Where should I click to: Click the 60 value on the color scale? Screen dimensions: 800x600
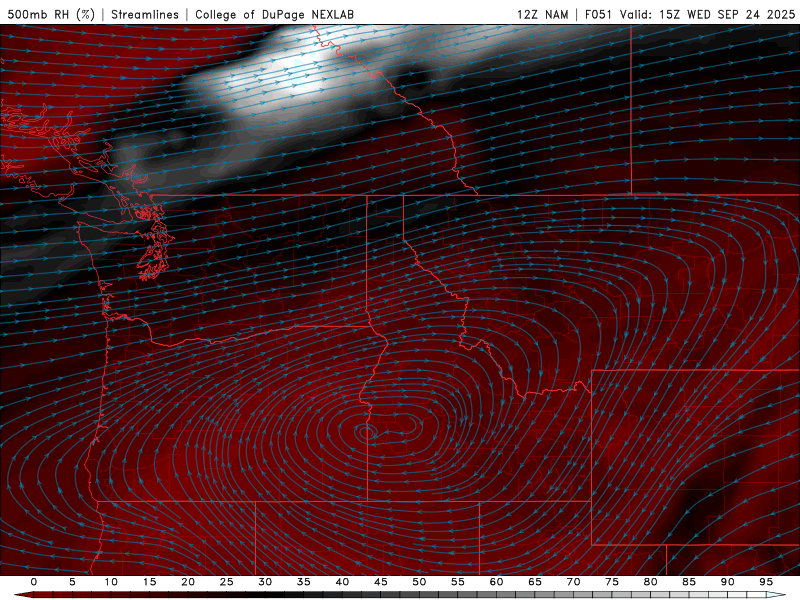click(496, 582)
